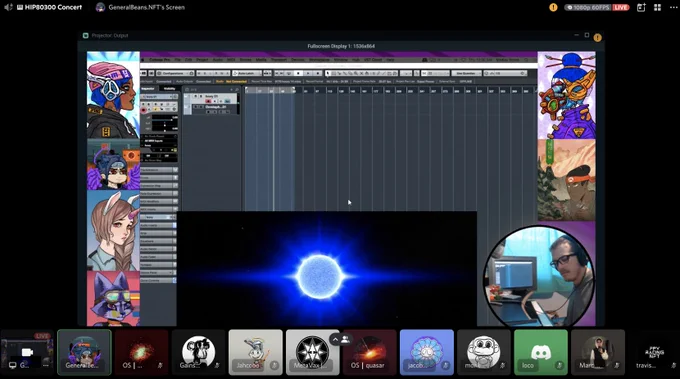
Task: Click the add track plus icon in track list
Action: coord(232,90)
